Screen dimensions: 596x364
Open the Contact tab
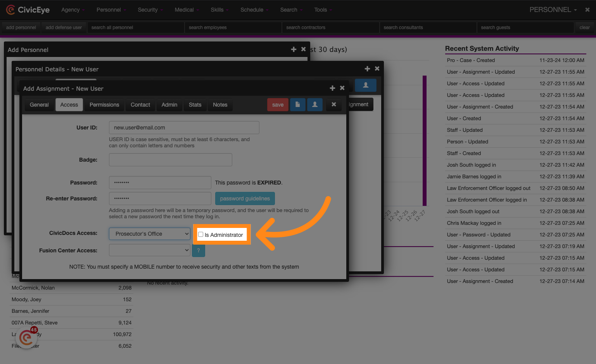pos(140,105)
